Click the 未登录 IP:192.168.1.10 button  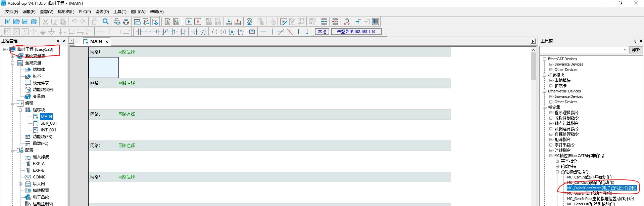[356, 32]
